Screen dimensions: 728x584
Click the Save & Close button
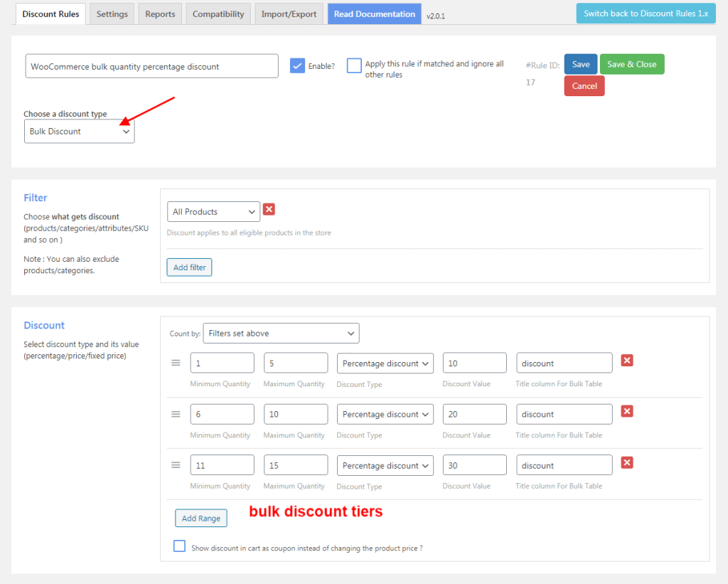point(631,64)
